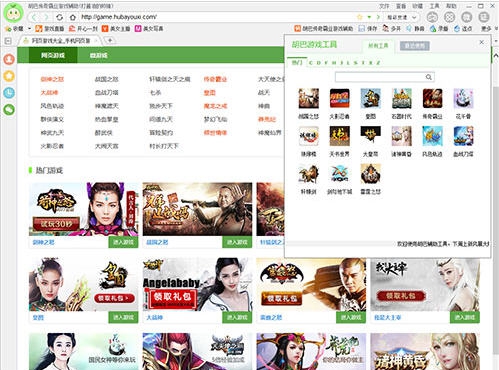Click the address bar URL field
499x370 pixels.
(x=217, y=17)
